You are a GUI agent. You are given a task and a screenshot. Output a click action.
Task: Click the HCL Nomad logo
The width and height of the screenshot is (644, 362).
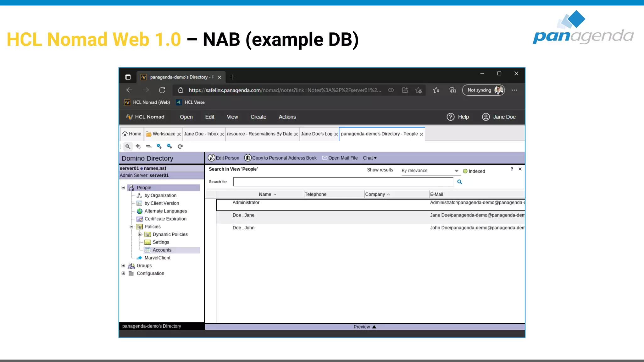click(145, 117)
